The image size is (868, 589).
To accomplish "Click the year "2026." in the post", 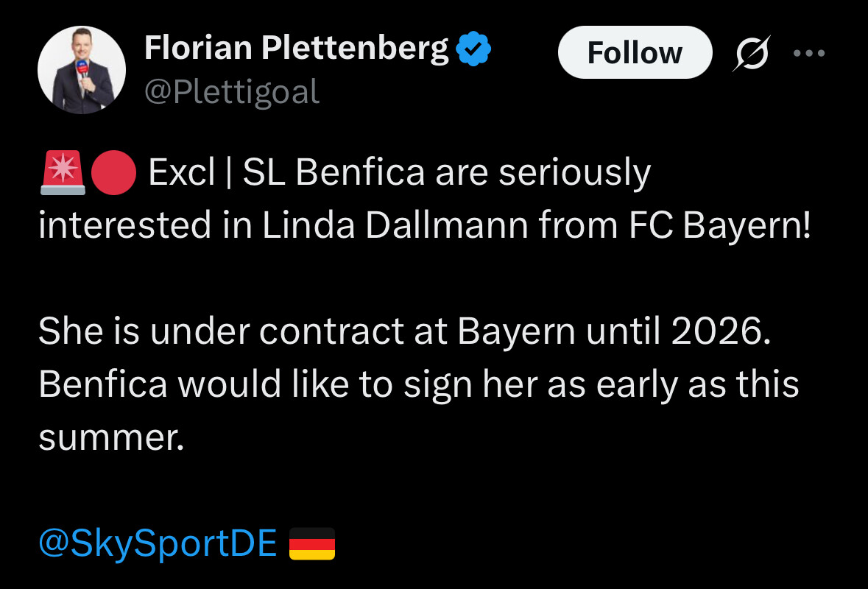I will [x=721, y=331].
